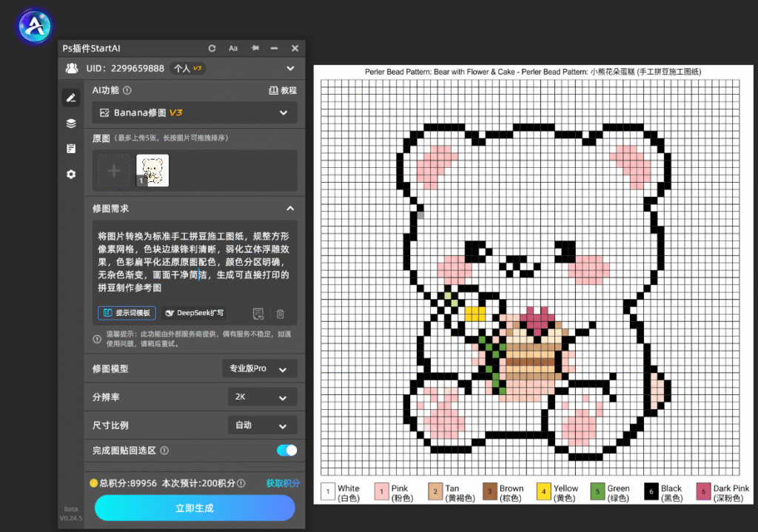Click the refresh icon in plugin title bar
Viewport: 758px width, 532px height.
point(212,48)
